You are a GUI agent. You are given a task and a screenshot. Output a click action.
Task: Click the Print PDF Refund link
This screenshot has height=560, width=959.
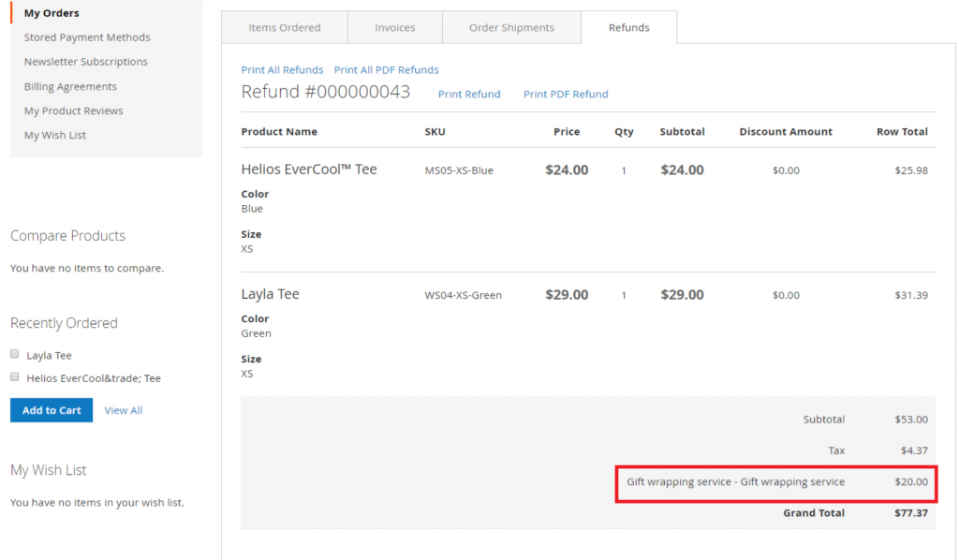(x=566, y=95)
